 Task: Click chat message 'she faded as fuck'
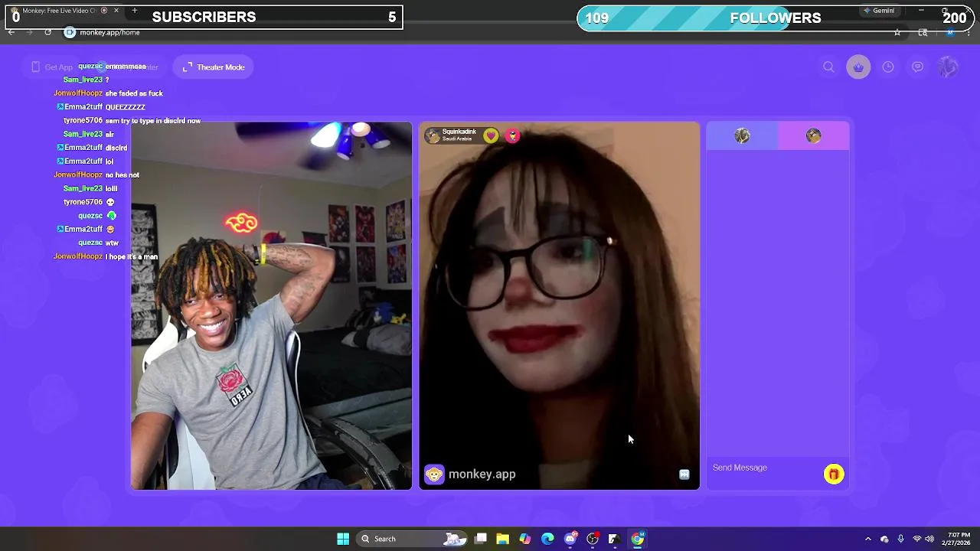point(134,93)
